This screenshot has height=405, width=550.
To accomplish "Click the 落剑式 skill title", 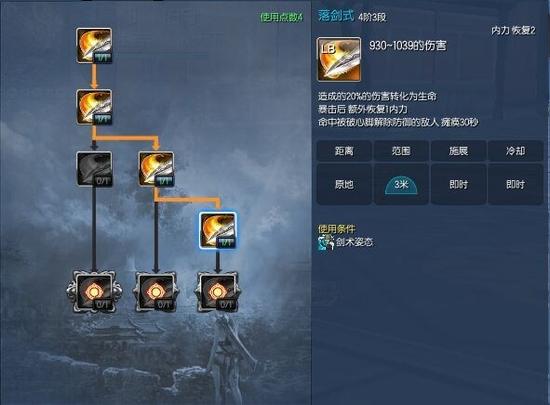I will point(336,16).
